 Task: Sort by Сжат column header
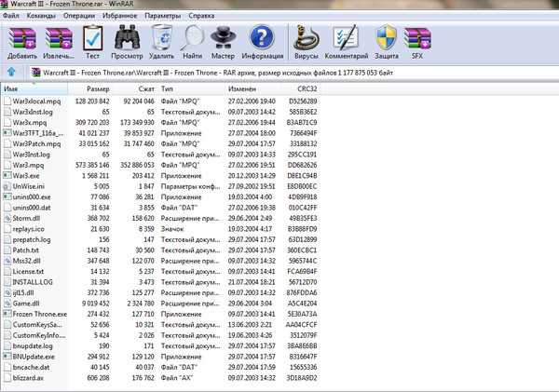pyautogui.click(x=135, y=88)
